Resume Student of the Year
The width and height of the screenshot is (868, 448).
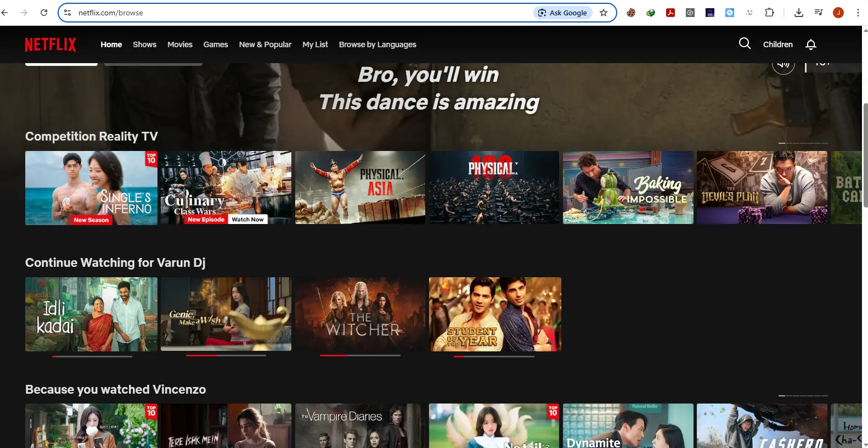[495, 314]
